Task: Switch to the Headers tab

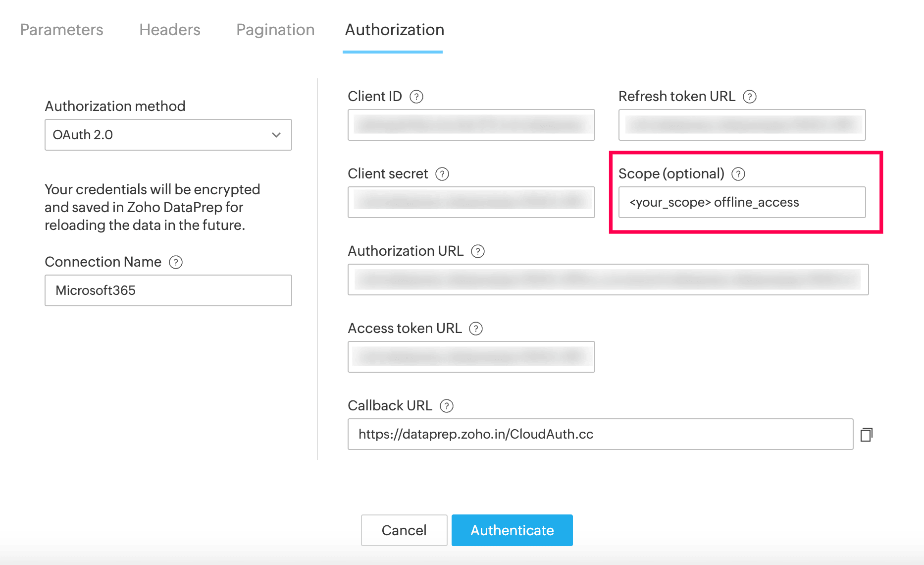Action: [169, 30]
